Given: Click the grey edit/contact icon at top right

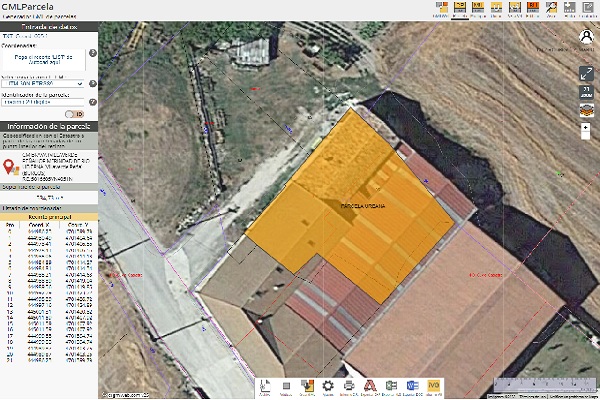Looking at the screenshot, I should [588, 8].
